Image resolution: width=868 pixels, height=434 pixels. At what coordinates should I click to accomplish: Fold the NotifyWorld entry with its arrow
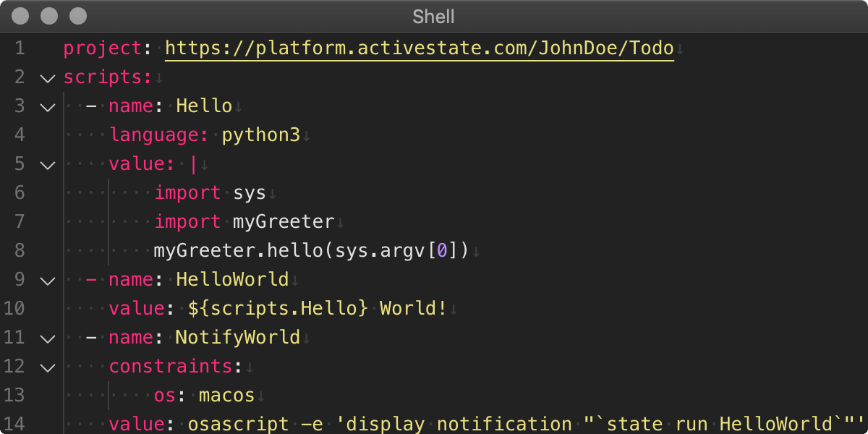(x=47, y=338)
